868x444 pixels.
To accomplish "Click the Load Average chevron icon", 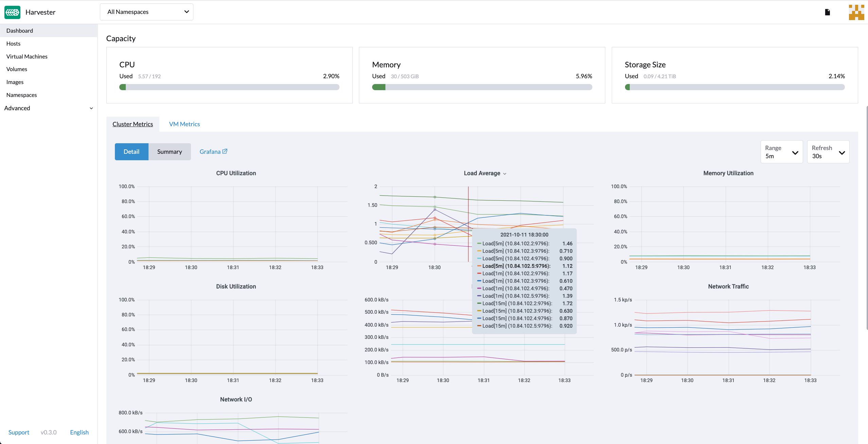I will 505,174.
